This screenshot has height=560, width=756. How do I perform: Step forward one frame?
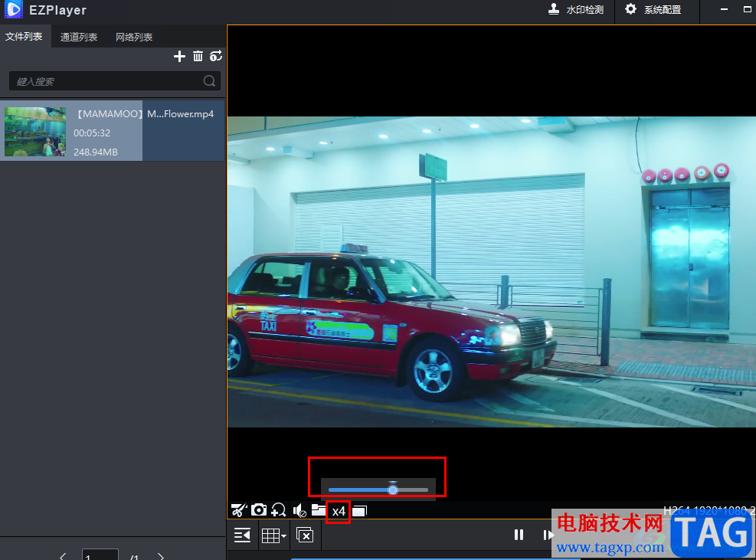click(548, 535)
